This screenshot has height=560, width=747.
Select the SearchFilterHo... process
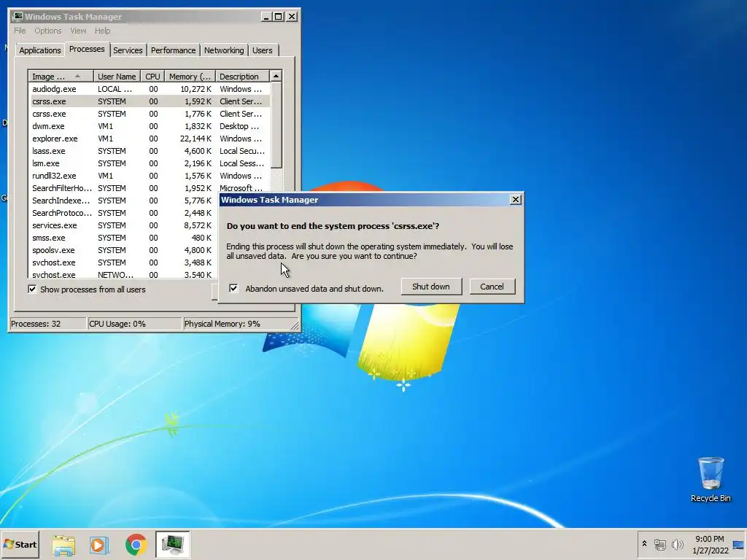click(149, 188)
